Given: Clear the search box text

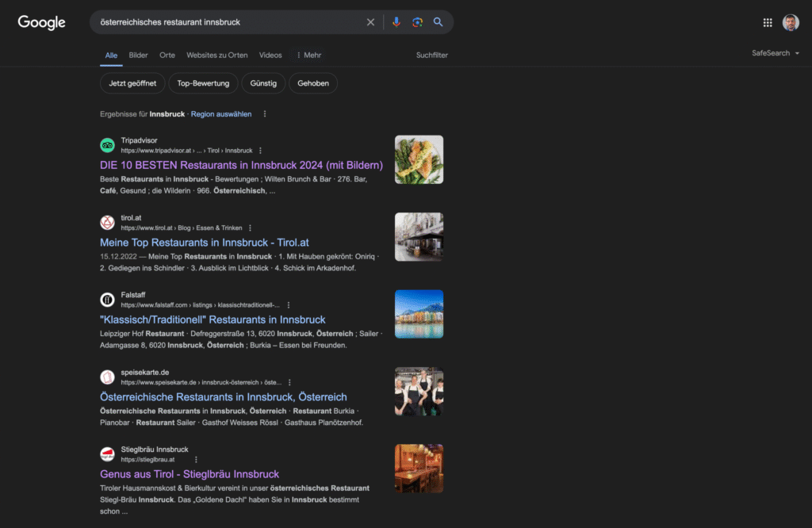Looking at the screenshot, I should click(x=370, y=22).
